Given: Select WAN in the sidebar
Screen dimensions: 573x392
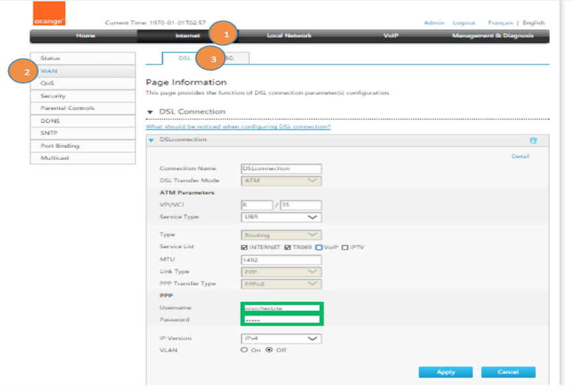Looking at the screenshot, I should 49,71.
